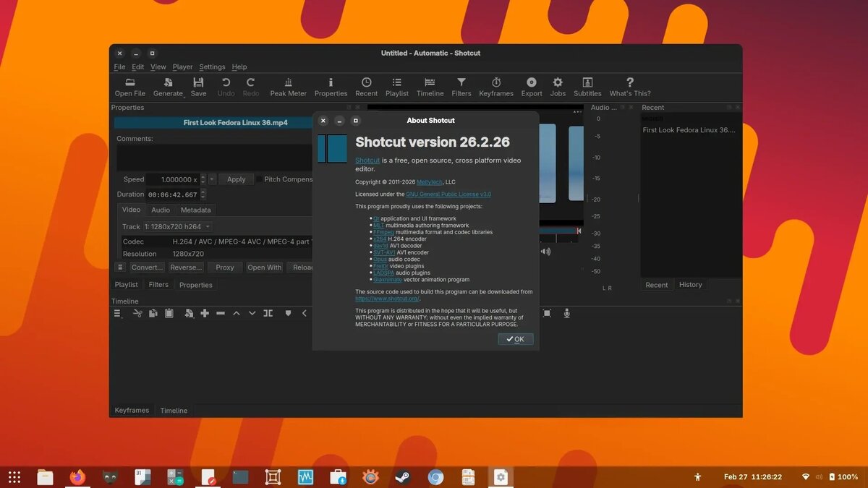Screen dimensions: 868x488
Task: Click the timeline Zoom to Fit icon
Action: point(547,313)
